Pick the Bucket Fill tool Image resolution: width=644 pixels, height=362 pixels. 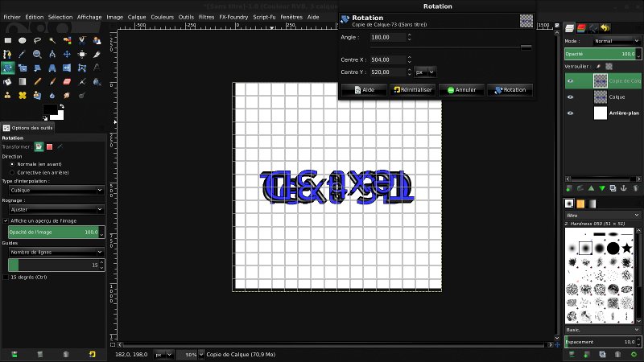click(x=8, y=82)
